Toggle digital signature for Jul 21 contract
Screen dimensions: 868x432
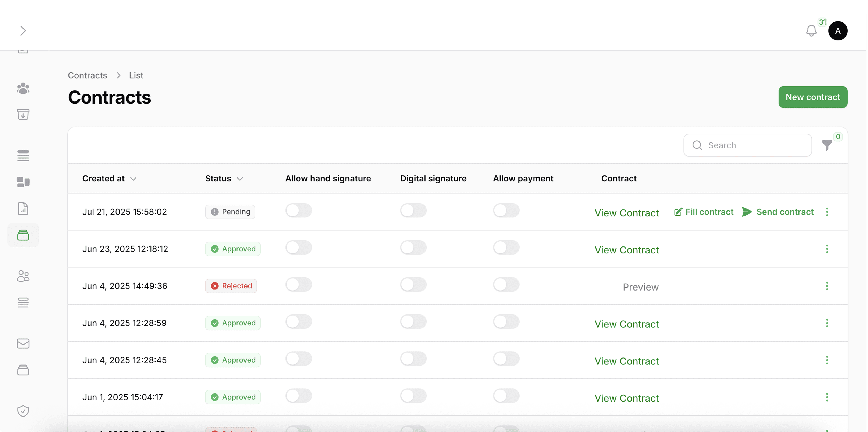(x=413, y=210)
